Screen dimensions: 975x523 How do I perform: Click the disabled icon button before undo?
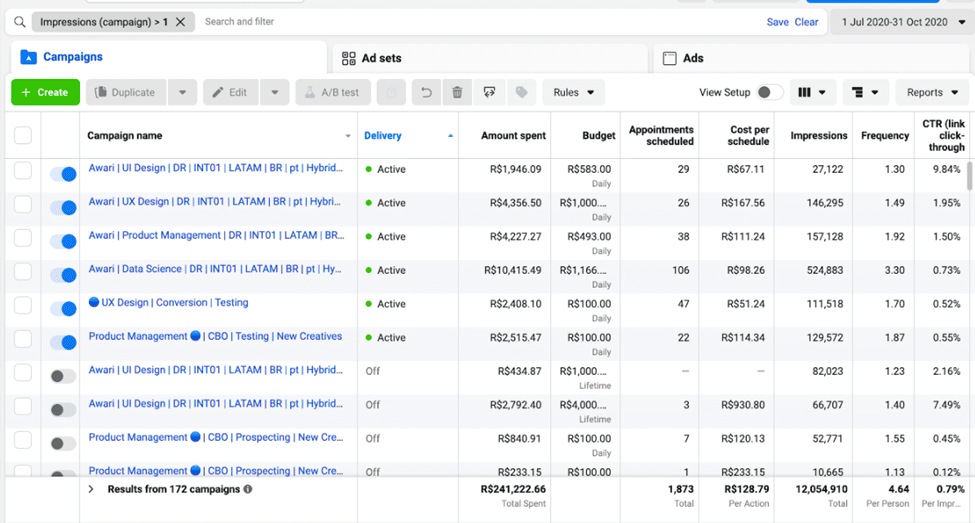pos(391,92)
